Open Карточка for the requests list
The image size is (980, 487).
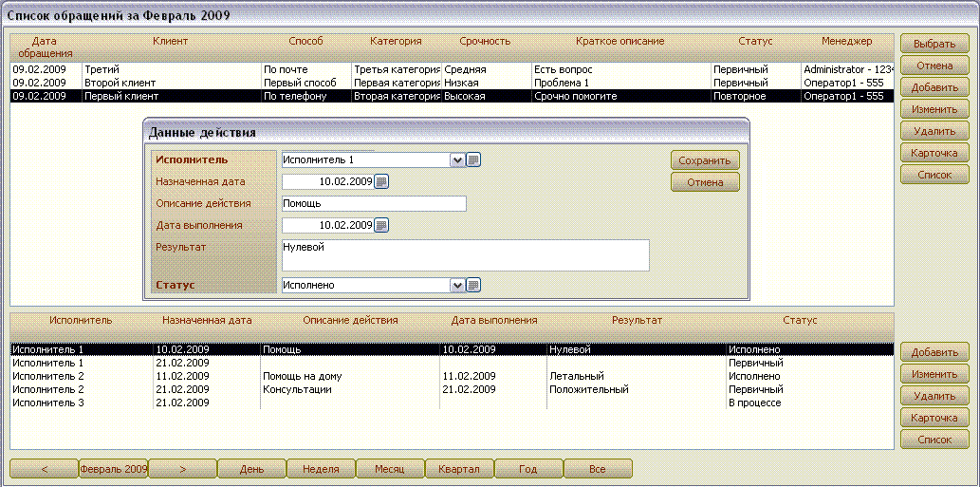[x=934, y=153]
